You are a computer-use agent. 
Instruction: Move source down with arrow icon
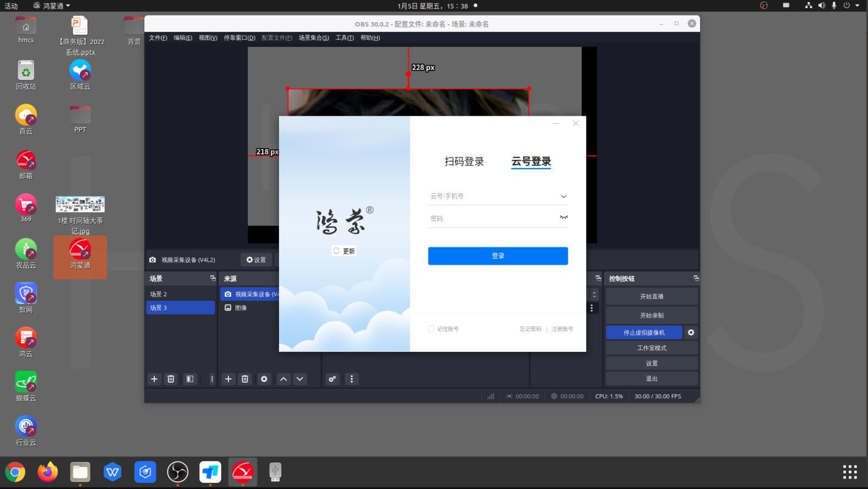300,379
